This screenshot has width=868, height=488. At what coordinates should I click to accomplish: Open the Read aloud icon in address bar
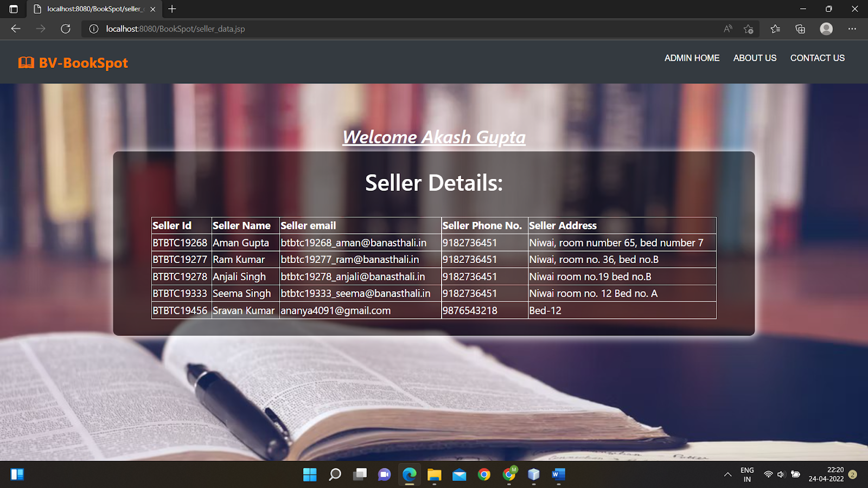(728, 29)
